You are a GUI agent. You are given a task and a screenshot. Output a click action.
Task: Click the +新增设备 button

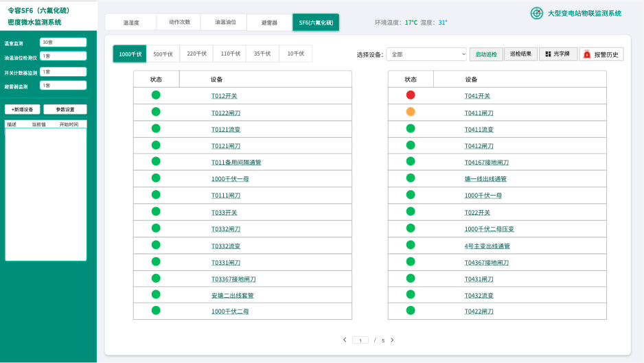22,109
